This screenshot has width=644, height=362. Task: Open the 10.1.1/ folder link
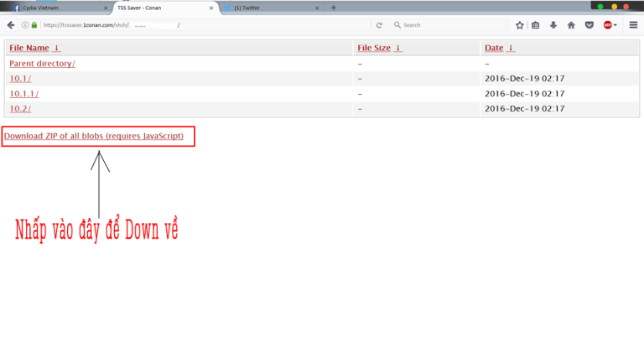23,94
